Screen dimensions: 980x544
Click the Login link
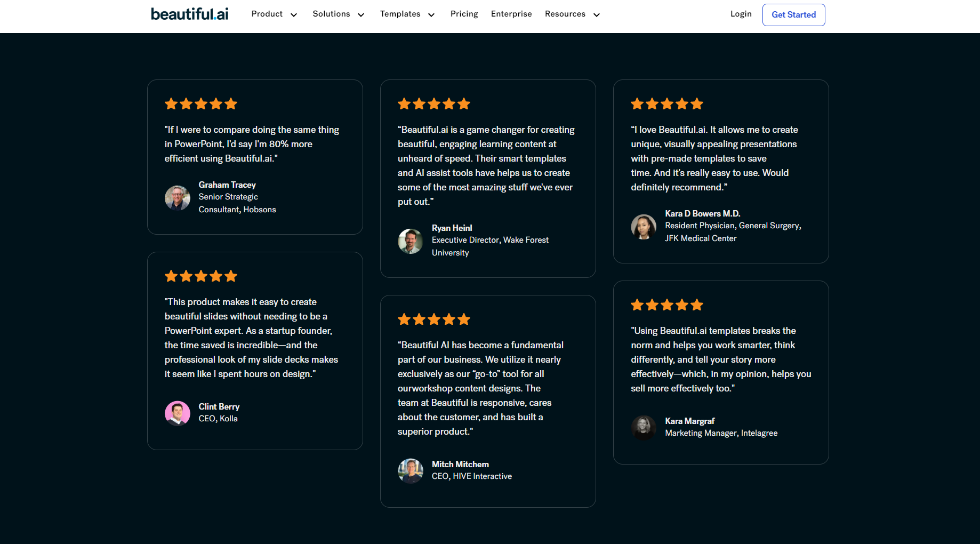[x=741, y=14]
